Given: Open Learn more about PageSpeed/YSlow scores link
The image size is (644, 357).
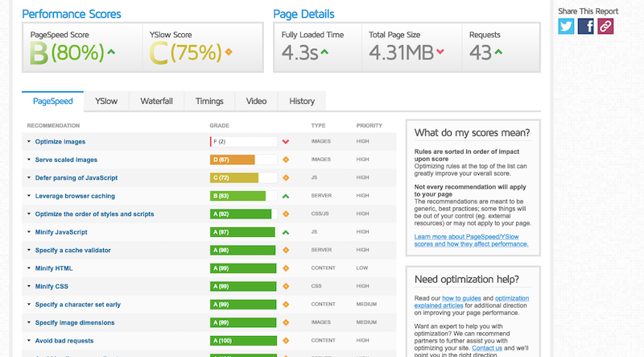Looking at the screenshot, I should tap(471, 239).
